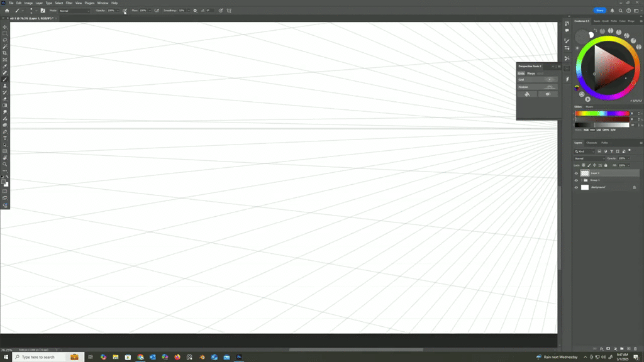644x362 pixels.
Task: Open the layer blend mode dropdown
Action: [589, 158]
